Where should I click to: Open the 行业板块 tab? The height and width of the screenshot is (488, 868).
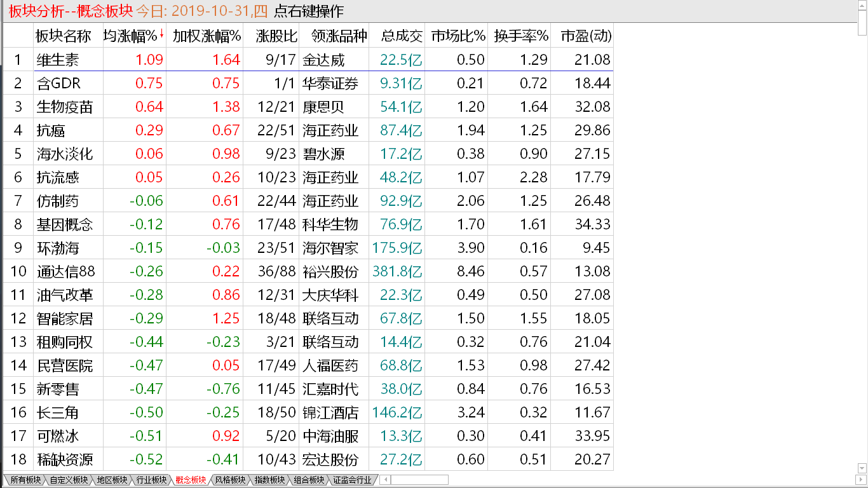tap(151, 480)
